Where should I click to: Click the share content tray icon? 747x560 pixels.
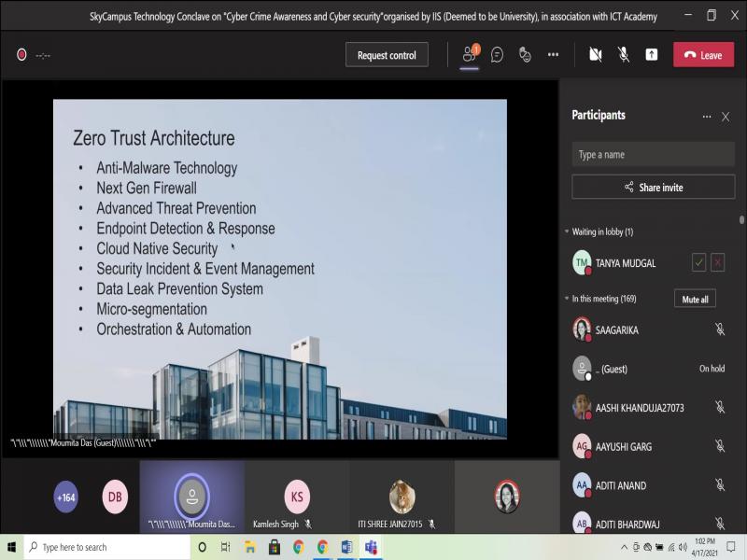point(652,55)
